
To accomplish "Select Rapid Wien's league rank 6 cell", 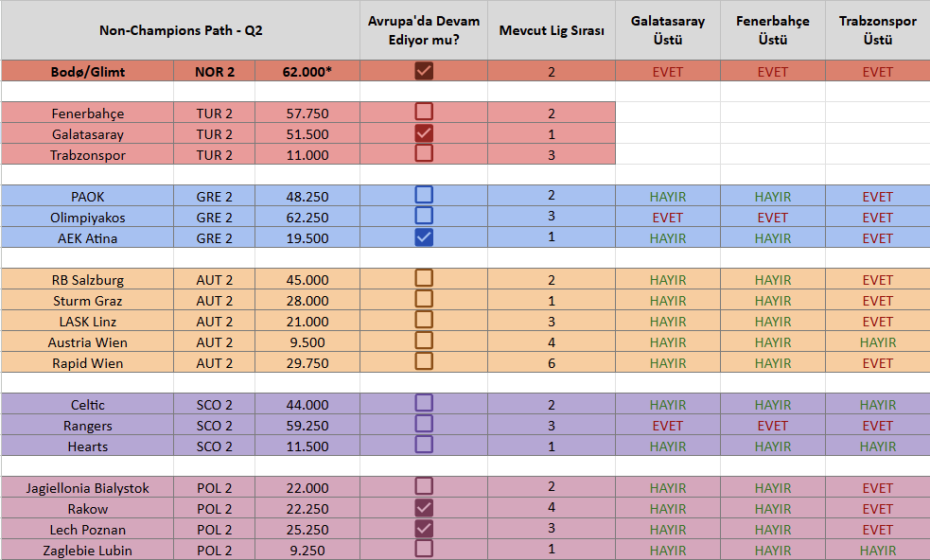I will coord(552,362).
